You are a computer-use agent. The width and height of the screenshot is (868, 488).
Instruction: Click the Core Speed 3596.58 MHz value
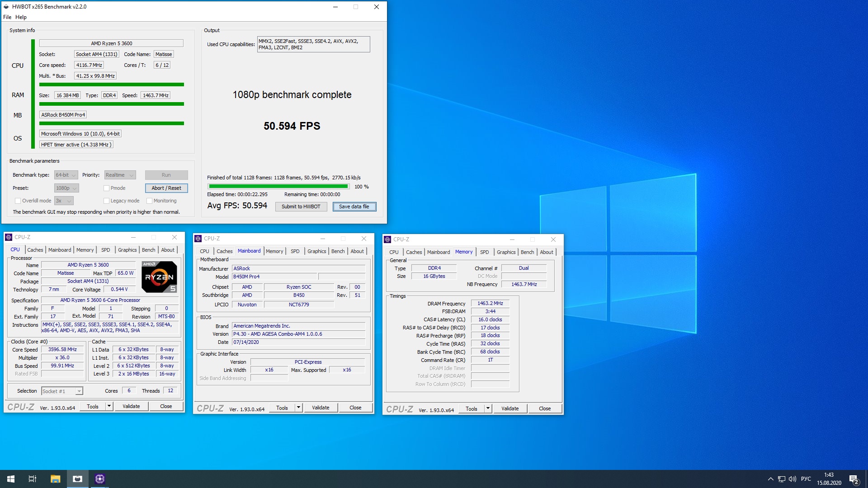pos(62,350)
